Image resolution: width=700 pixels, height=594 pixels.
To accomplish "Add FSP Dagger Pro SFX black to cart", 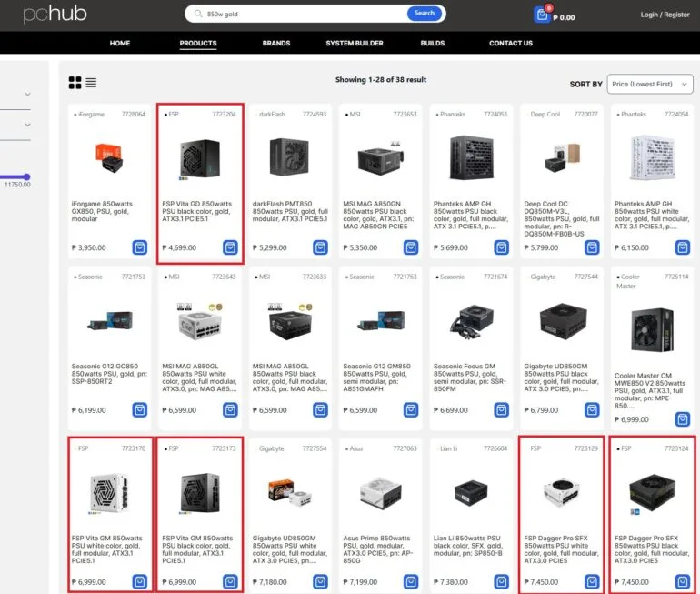I will (x=683, y=582).
